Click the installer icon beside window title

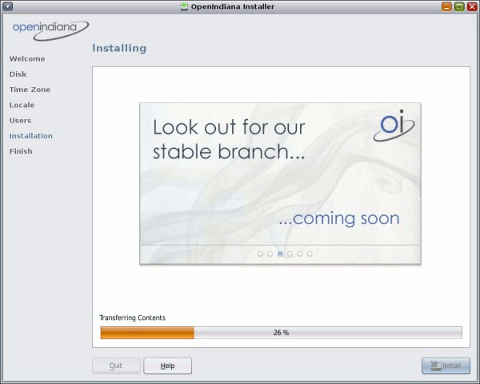184,6
